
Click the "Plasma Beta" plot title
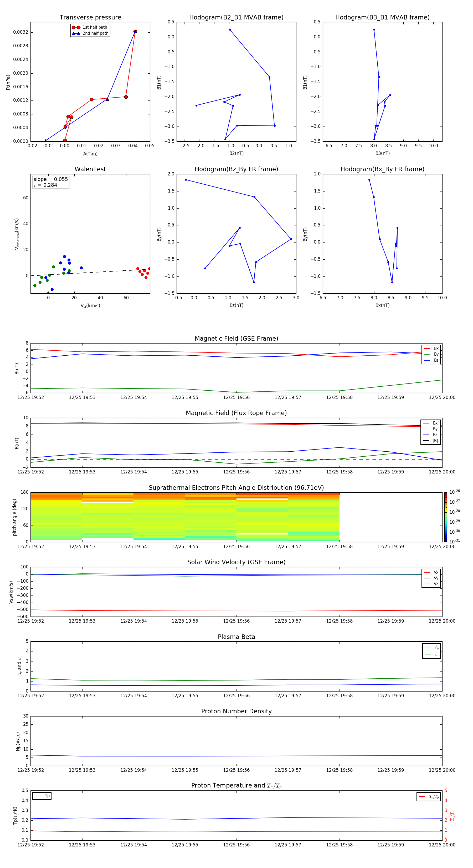(x=236, y=637)
